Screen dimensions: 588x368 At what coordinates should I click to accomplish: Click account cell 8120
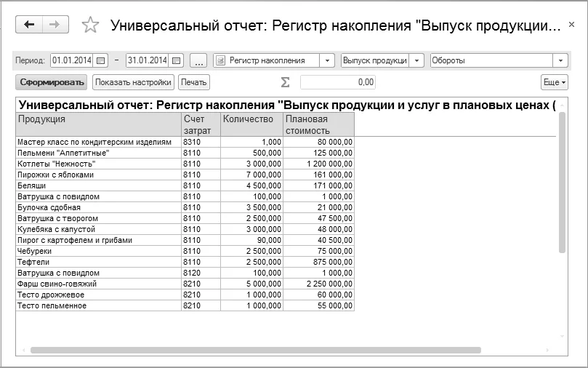(x=201, y=273)
